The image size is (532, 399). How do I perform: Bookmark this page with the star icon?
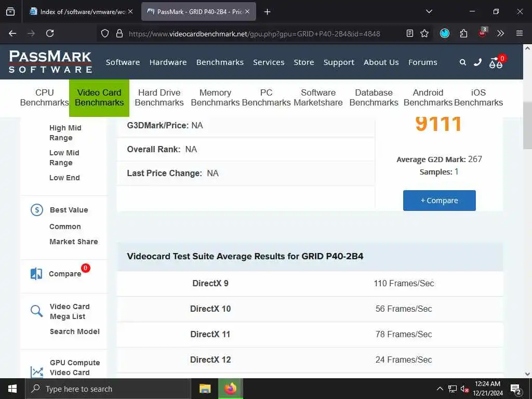tap(424, 33)
